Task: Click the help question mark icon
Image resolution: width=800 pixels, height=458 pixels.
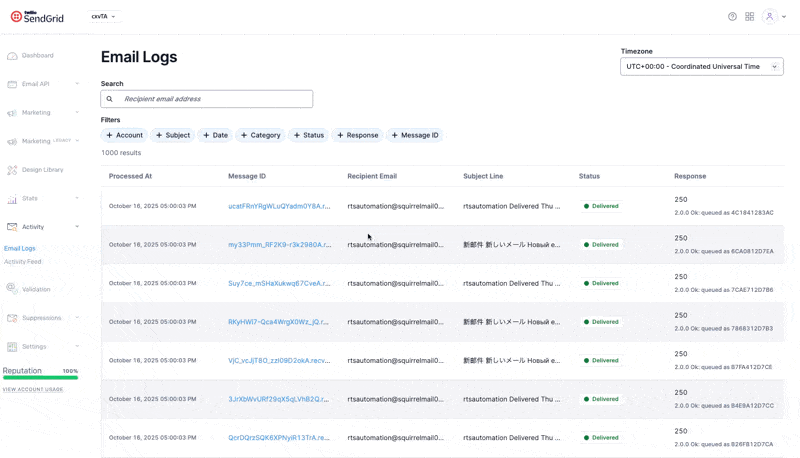Action: click(x=732, y=17)
